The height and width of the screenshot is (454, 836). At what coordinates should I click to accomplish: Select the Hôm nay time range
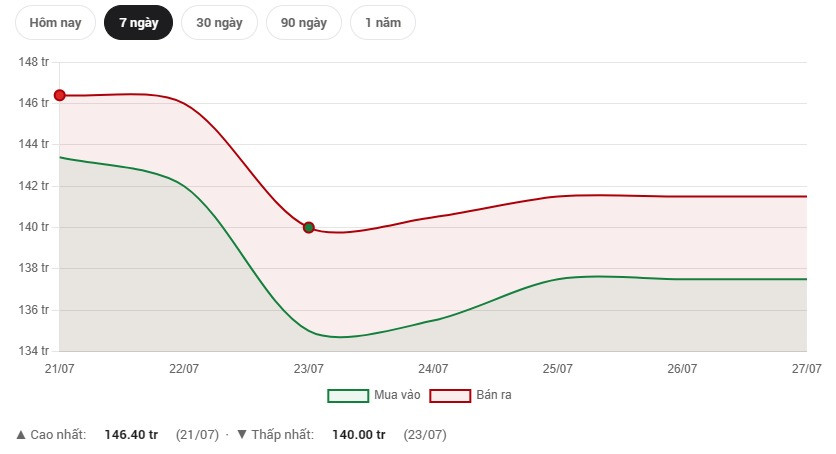(55, 23)
